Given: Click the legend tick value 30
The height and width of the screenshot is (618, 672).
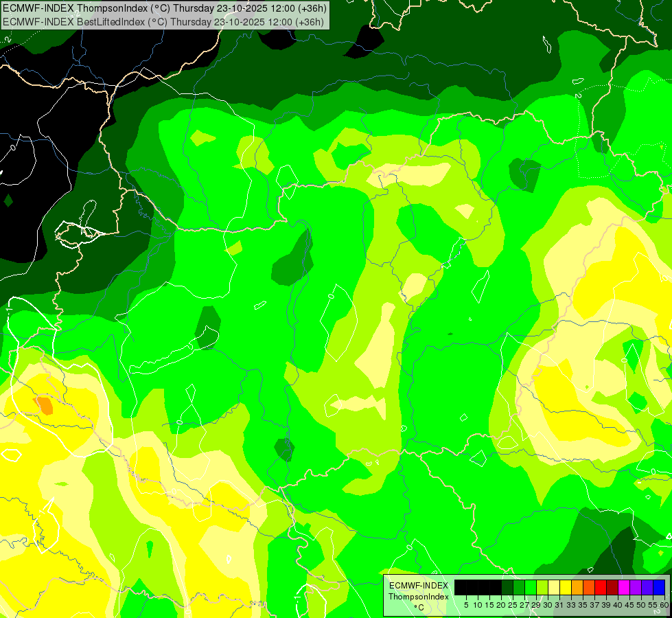Looking at the screenshot, I should tap(548, 605).
